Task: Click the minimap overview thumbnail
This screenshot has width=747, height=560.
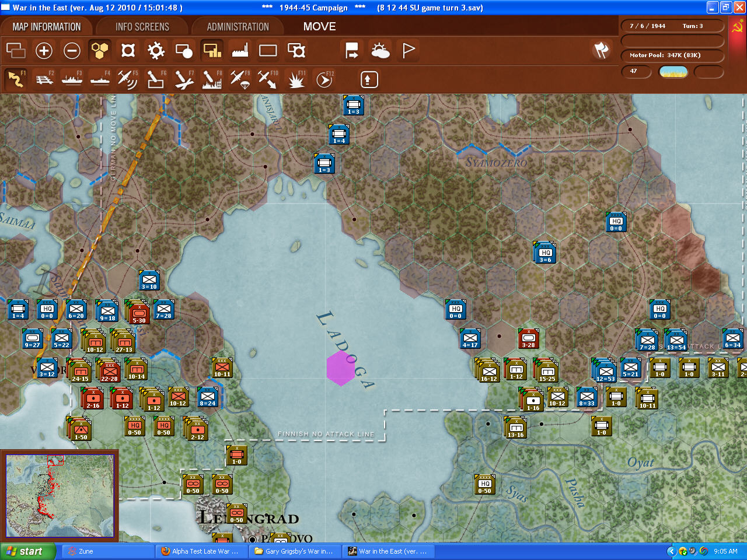Action: (60, 495)
